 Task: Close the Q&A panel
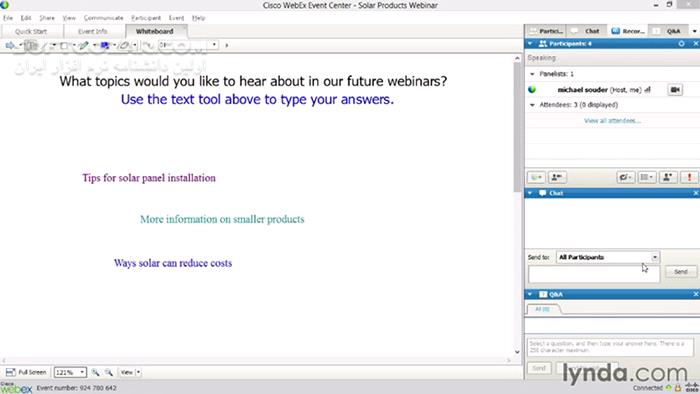(x=696, y=294)
